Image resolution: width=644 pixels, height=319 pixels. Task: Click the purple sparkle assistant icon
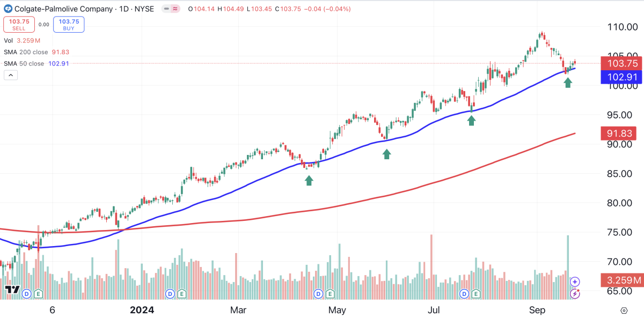pos(574,280)
